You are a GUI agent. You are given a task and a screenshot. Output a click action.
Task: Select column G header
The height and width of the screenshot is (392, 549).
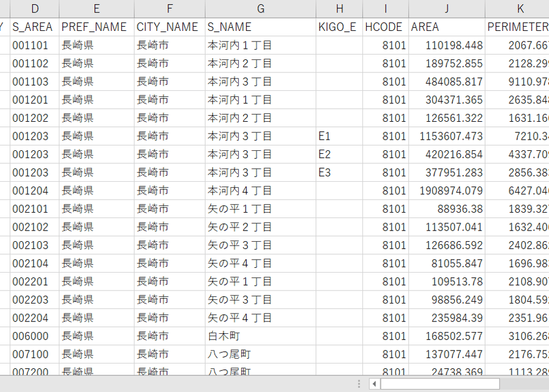pyautogui.click(x=260, y=9)
